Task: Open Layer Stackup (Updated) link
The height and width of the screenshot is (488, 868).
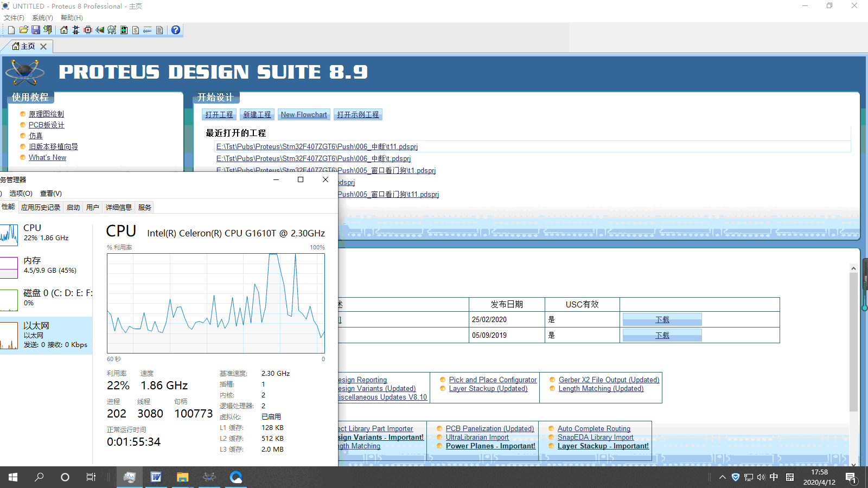Action: pyautogui.click(x=488, y=388)
